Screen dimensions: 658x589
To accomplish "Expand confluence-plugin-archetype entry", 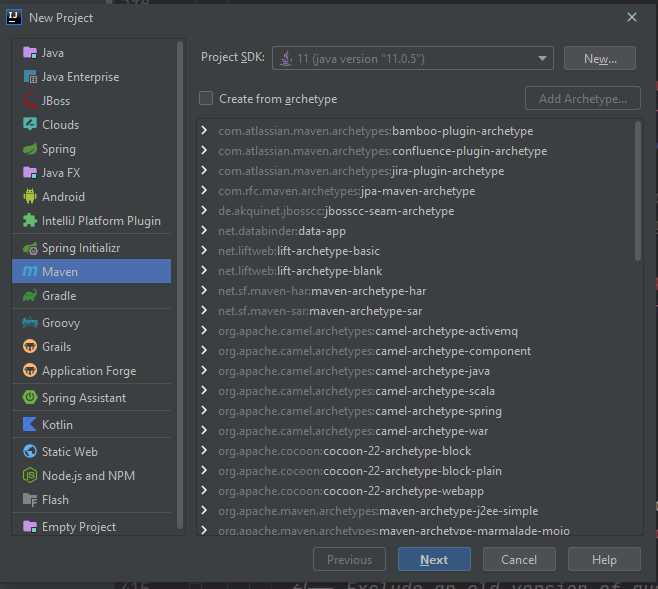I will pos(204,150).
